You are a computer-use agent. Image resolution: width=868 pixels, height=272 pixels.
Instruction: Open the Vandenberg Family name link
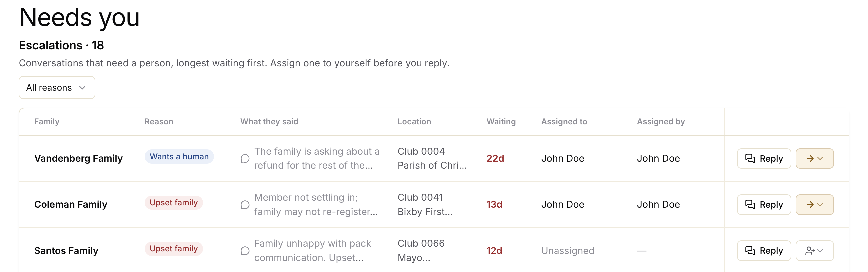pyautogui.click(x=79, y=158)
